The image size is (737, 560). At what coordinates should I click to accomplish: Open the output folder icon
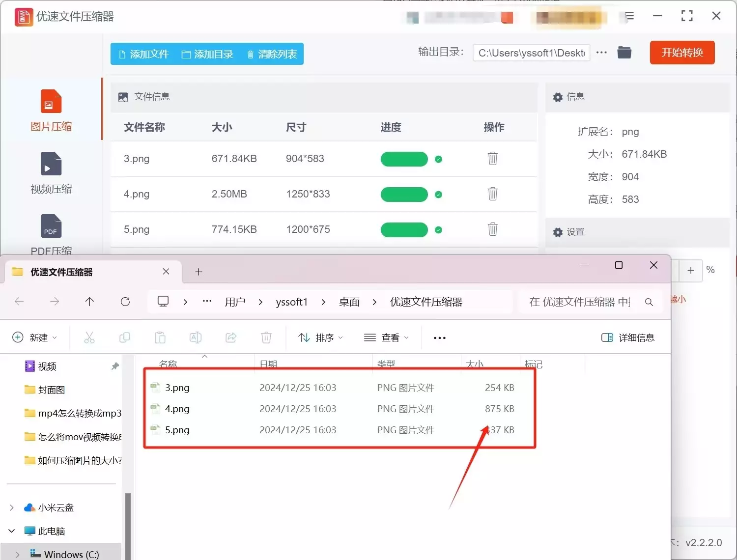coord(624,53)
